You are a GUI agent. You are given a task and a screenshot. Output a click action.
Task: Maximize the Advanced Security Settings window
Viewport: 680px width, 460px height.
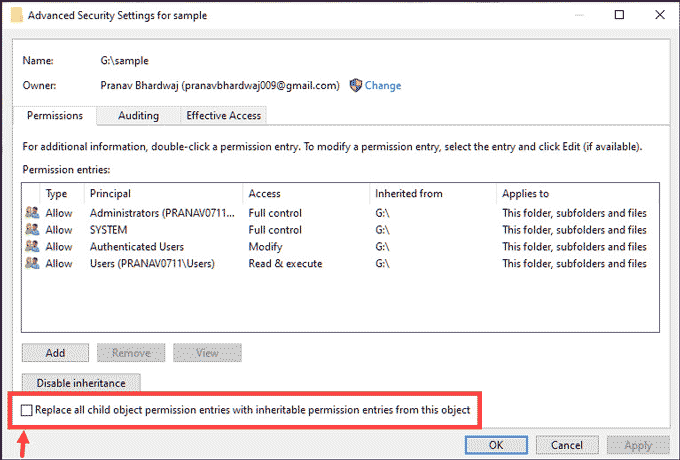tap(619, 15)
